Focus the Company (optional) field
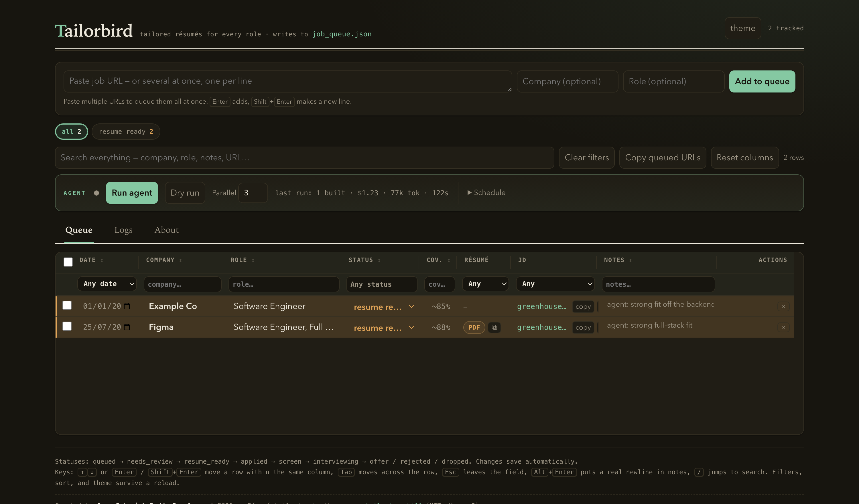 click(x=567, y=82)
